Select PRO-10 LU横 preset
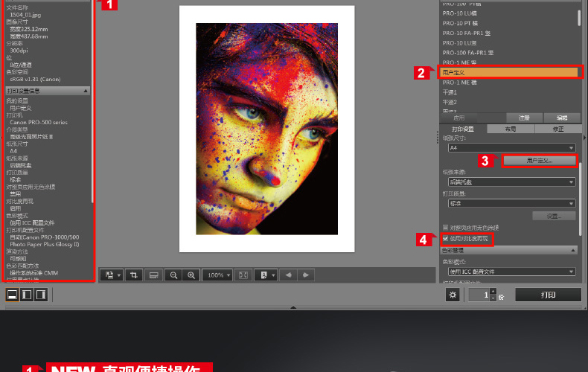This screenshot has height=372, width=588. pos(459,13)
